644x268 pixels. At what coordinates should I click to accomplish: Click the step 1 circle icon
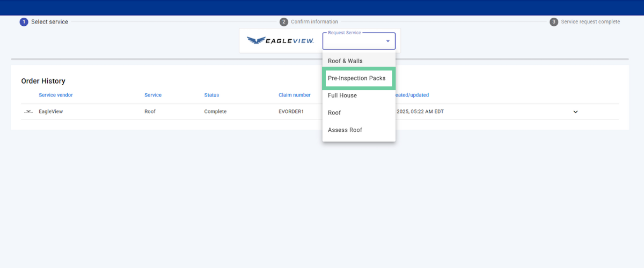pos(24,22)
